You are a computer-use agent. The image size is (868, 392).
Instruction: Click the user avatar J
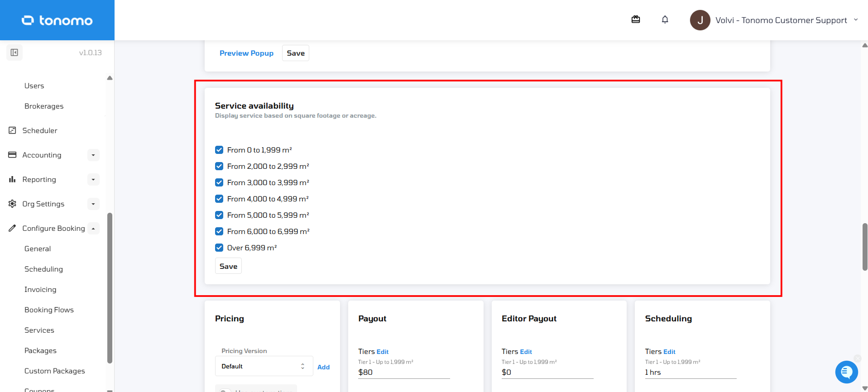700,20
